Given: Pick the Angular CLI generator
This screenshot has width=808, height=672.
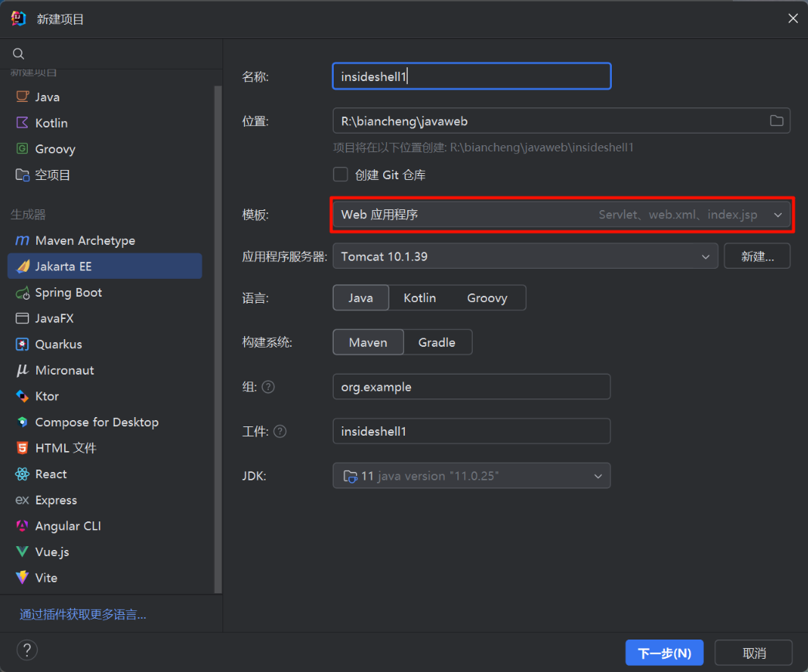Looking at the screenshot, I should 68,526.
